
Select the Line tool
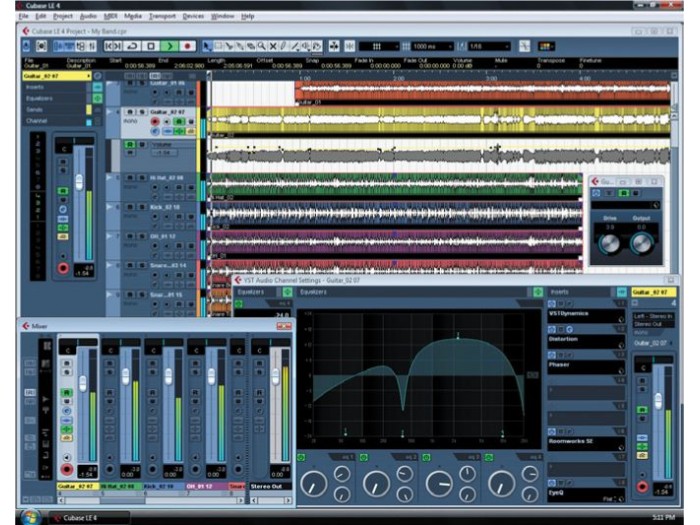(295, 46)
